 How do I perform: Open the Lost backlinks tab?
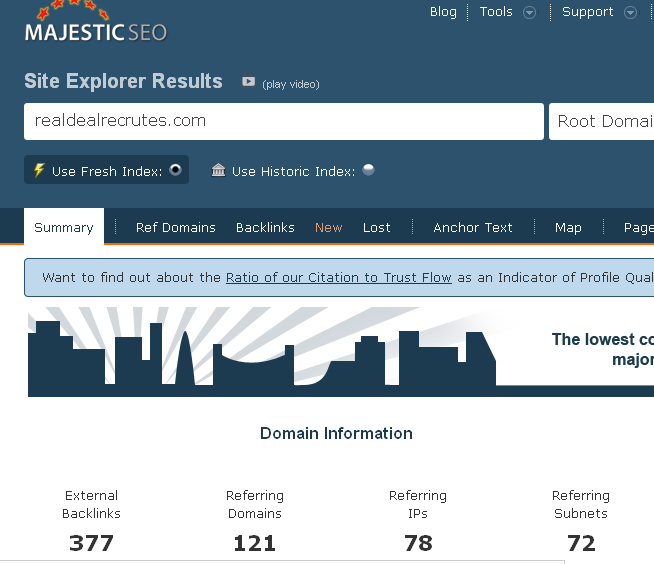click(x=377, y=227)
